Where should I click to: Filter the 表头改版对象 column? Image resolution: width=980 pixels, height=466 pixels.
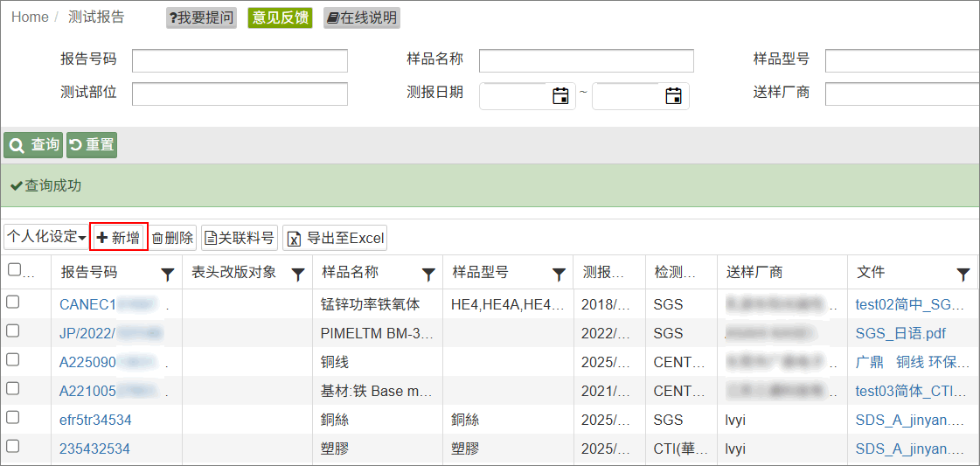[298, 273]
